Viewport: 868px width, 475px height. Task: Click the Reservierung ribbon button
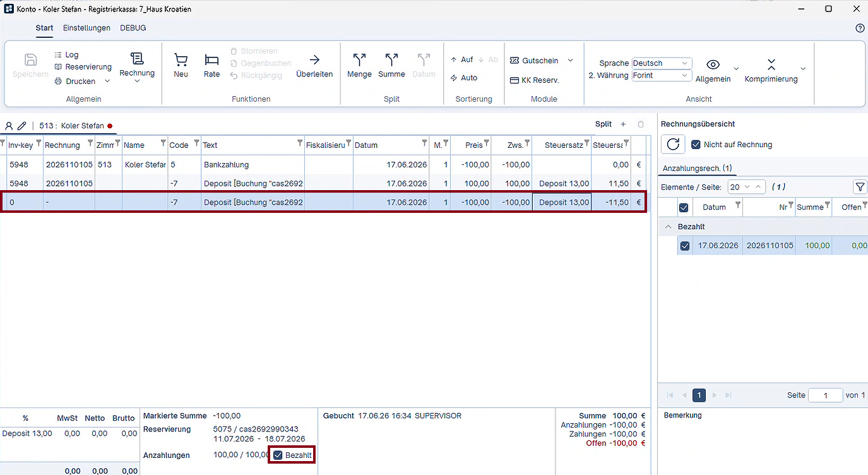pos(83,67)
